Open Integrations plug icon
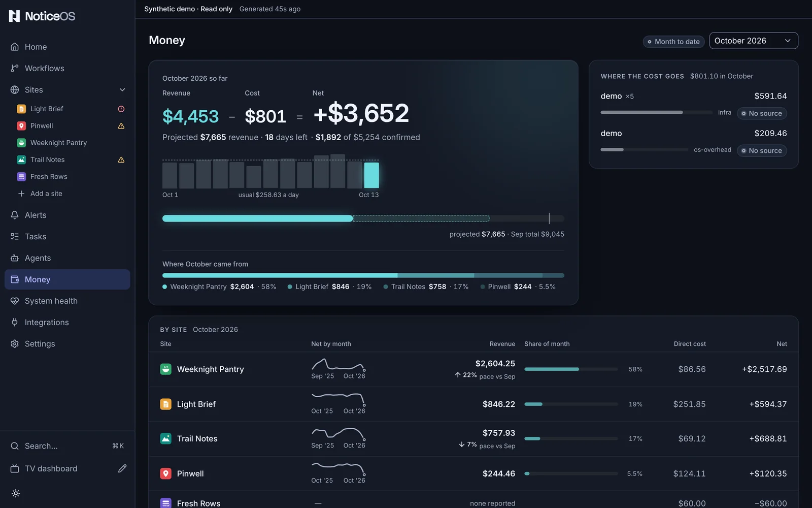Viewport: 812px width, 508px height. [15, 323]
